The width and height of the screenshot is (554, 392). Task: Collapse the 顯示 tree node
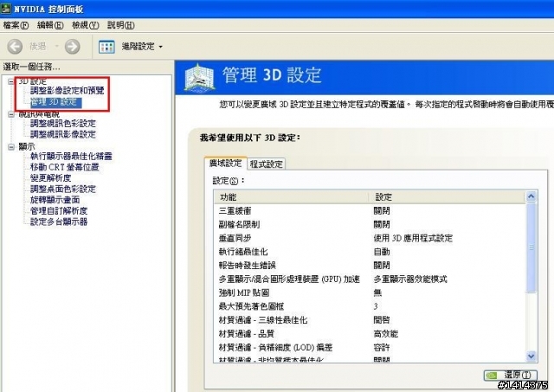coord(11,146)
